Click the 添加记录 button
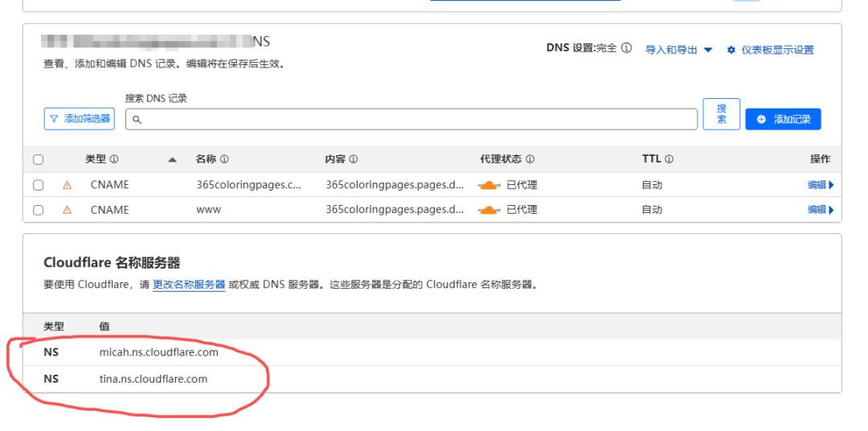The width and height of the screenshot is (868, 431). pos(783,119)
